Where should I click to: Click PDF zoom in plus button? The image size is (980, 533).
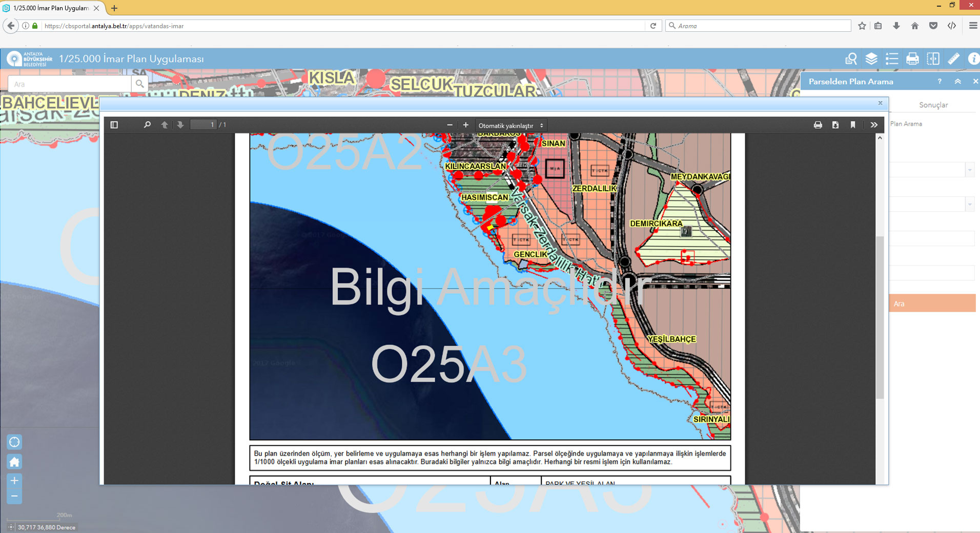pos(465,125)
